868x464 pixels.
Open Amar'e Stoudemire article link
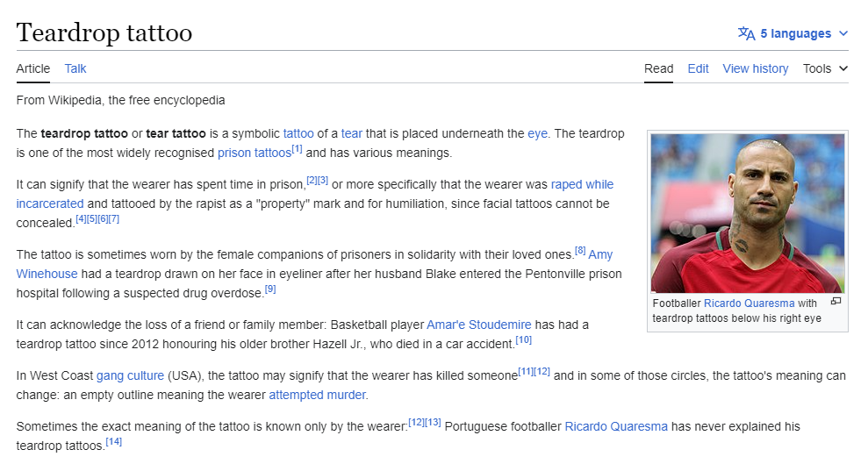(x=479, y=325)
